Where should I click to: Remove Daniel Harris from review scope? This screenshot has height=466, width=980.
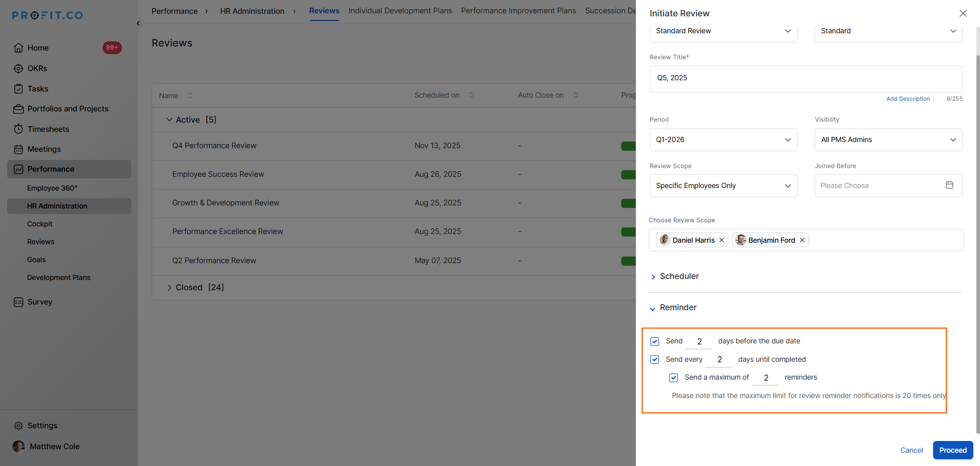(721, 240)
